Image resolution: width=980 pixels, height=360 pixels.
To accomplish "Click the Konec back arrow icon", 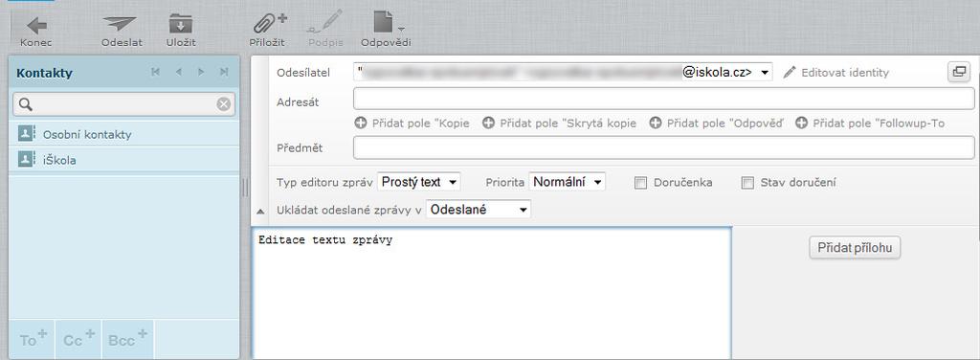I will tap(37, 25).
